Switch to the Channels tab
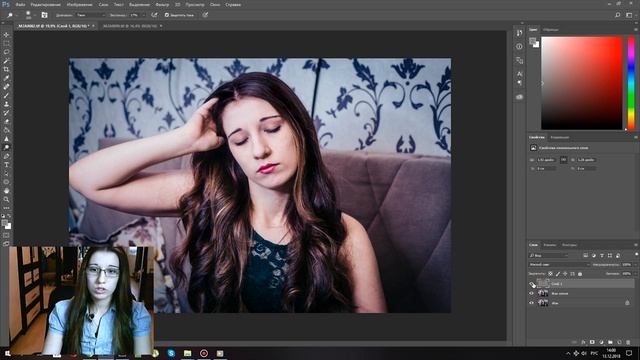 pos(550,245)
